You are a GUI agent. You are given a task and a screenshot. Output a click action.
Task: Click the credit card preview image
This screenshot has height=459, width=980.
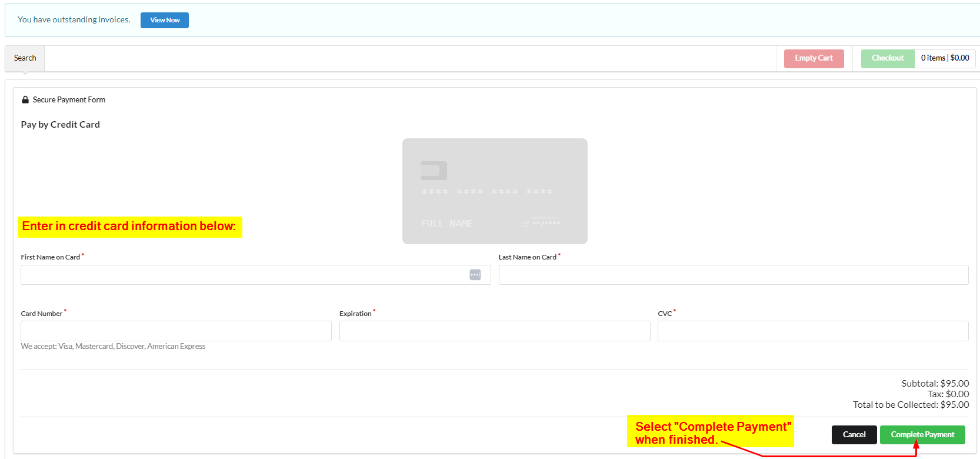pyautogui.click(x=495, y=191)
